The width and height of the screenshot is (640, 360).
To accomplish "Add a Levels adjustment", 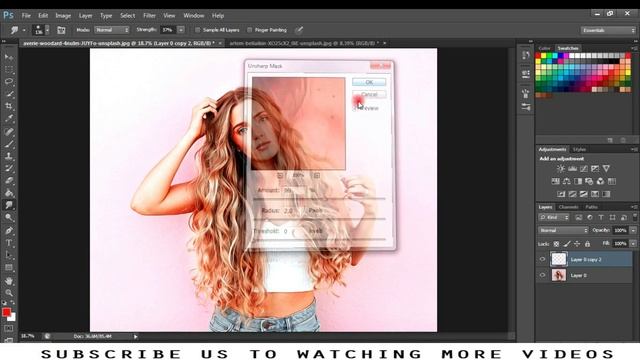I will pos(572,169).
